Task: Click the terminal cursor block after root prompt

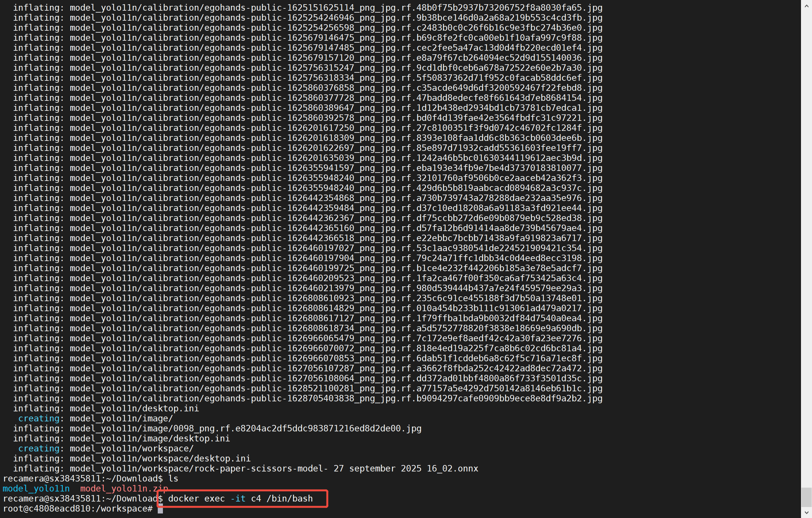Action: click(x=160, y=509)
